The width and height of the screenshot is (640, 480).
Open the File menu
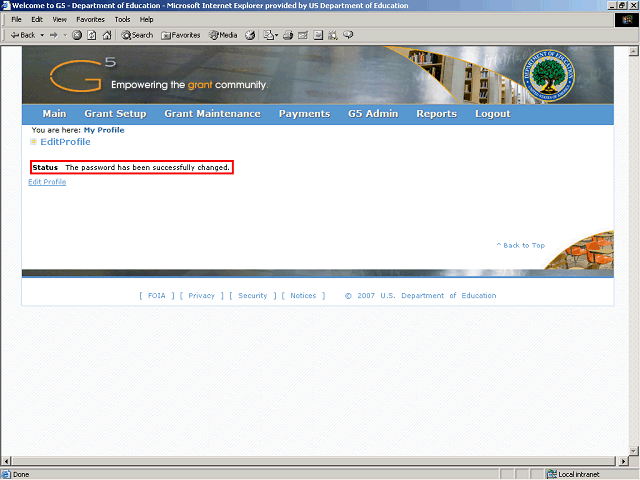coord(16,19)
